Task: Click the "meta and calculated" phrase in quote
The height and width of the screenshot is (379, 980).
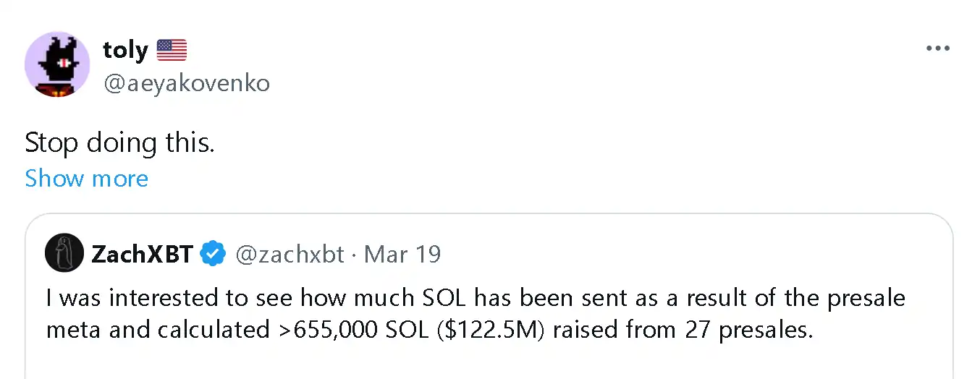Action: point(157,330)
